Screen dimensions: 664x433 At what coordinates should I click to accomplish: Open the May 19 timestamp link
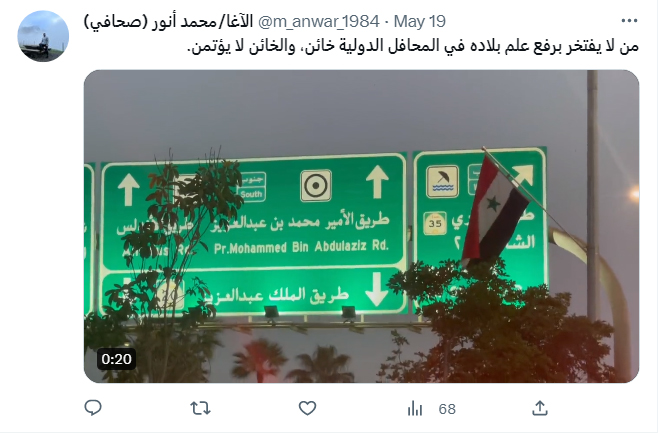pos(420,21)
